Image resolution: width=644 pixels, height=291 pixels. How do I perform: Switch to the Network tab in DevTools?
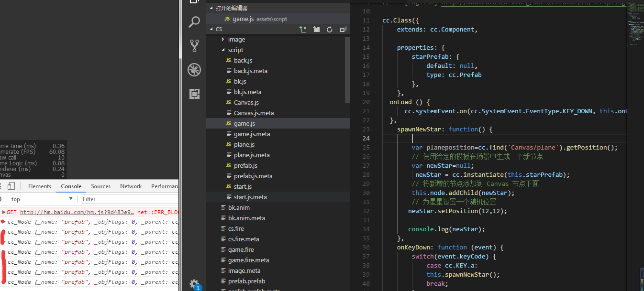(x=131, y=186)
